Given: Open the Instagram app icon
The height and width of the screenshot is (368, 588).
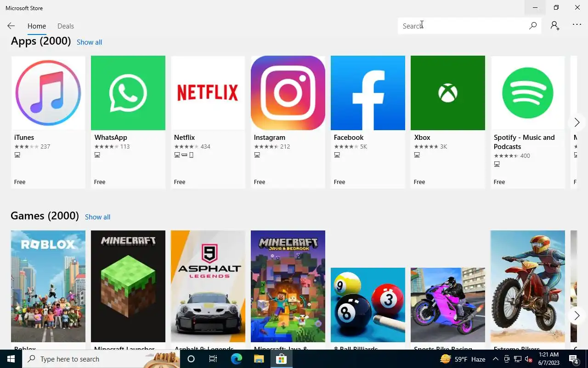Looking at the screenshot, I should pos(288,93).
